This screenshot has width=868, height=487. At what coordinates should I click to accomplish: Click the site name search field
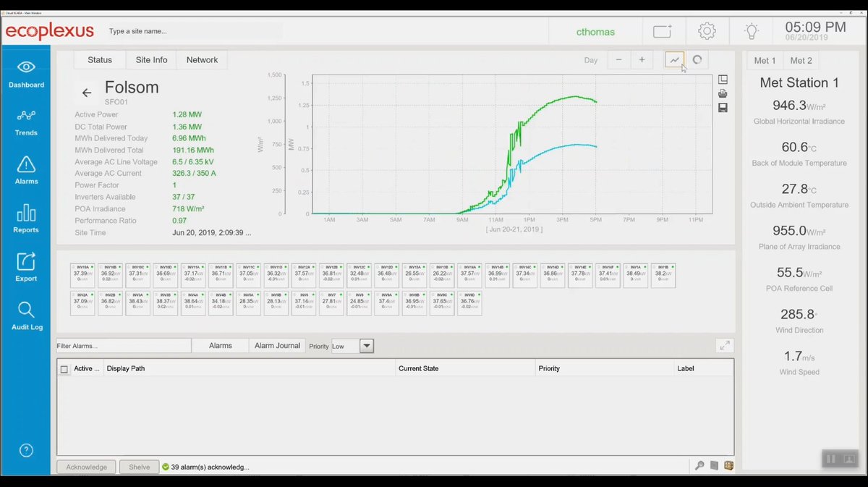[194, 31]
